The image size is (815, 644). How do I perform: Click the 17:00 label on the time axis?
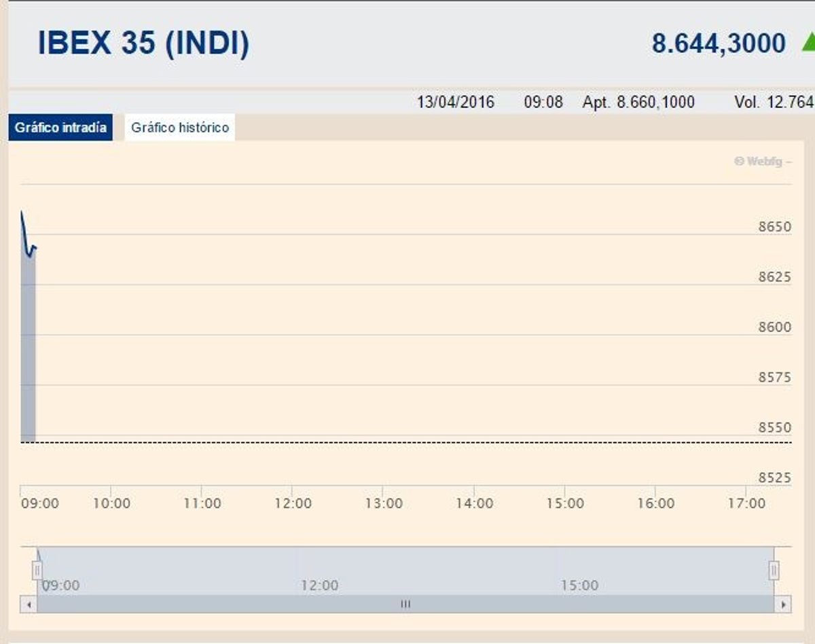[746, 503]
